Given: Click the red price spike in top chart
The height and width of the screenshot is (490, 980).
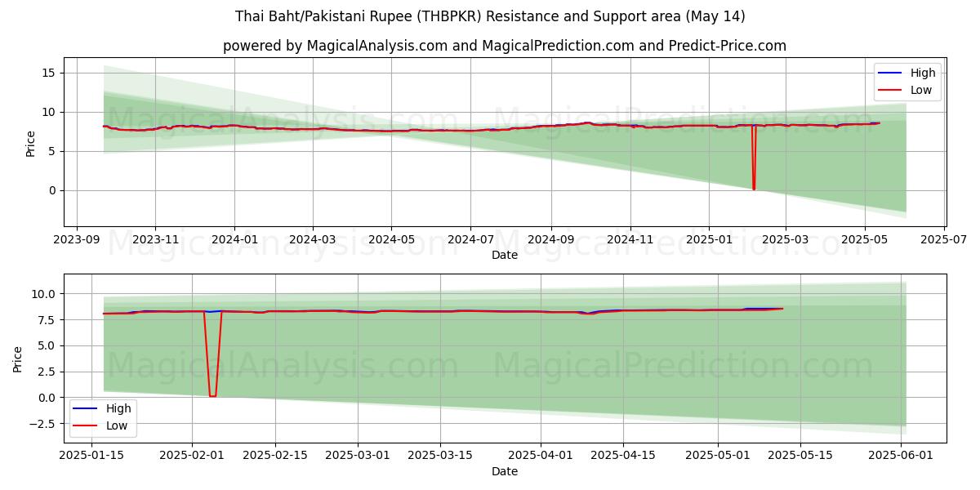Looking at the screenshot, I should (754, 157).
